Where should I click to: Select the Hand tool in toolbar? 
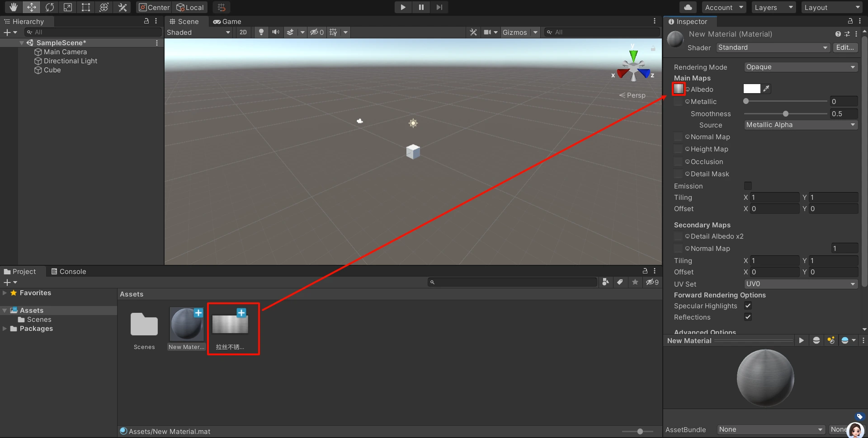coord(14,7)
